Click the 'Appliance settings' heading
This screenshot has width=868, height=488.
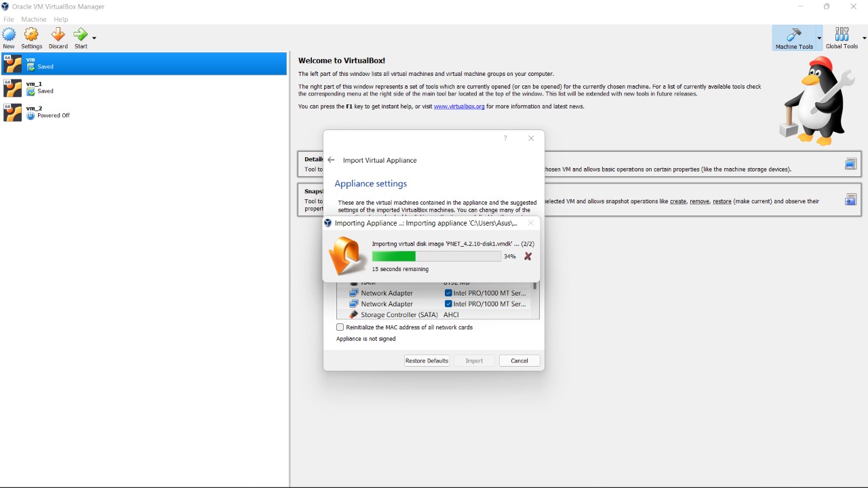[371, 184]
